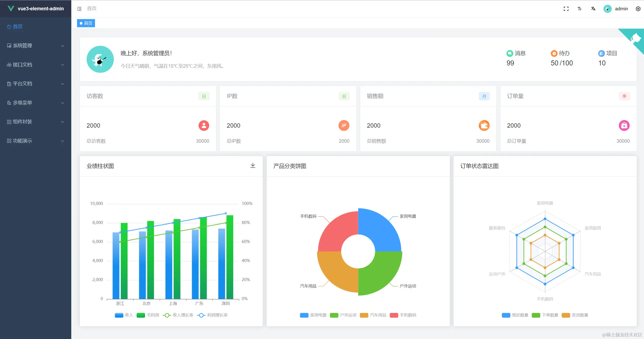Click the orange IP badge icon
The width and height of the screenshot is (644, 339).
point(344,125)
